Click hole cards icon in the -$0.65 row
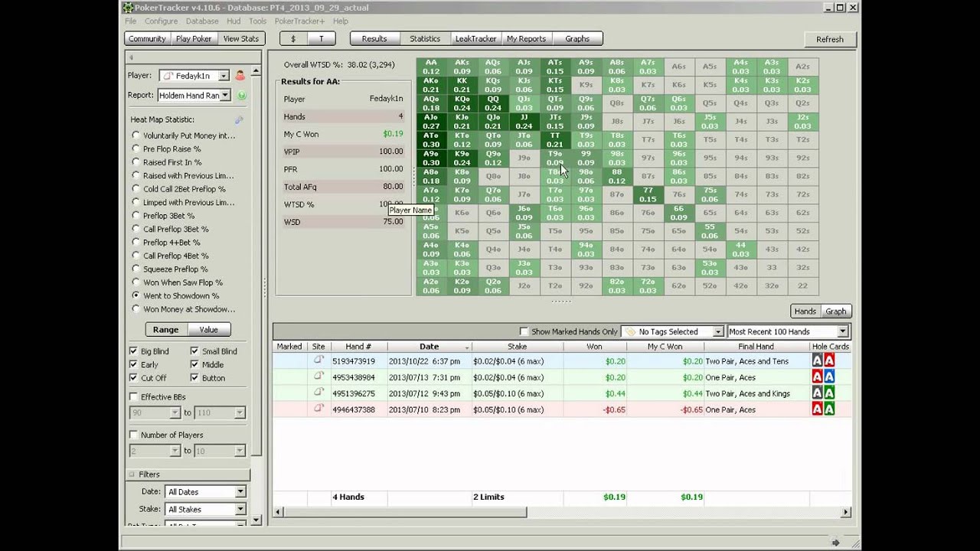The image size is (980, 551). pyautogui.click(x=823, y=409)
